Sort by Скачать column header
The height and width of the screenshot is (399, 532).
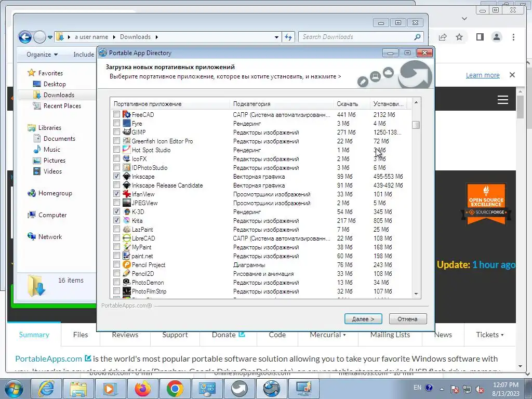(x=352, y=104)
